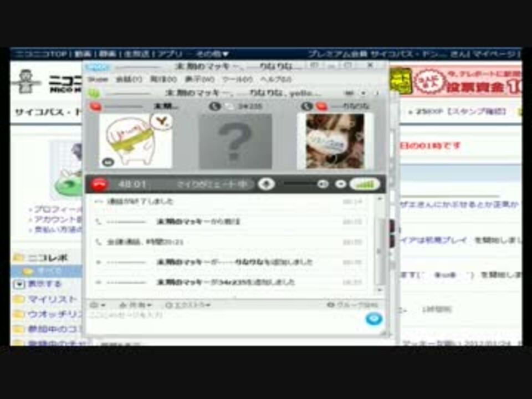The height and width of the screenshot is (399, 532).
Task: Open the 会話 menu in Skype
Action: (x=129, y=79)
